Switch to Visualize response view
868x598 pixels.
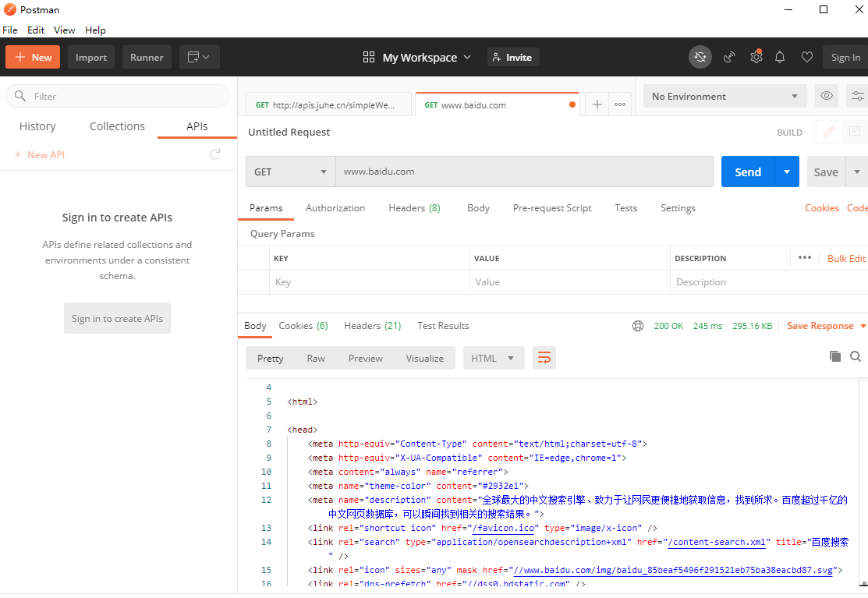point(424,359)
